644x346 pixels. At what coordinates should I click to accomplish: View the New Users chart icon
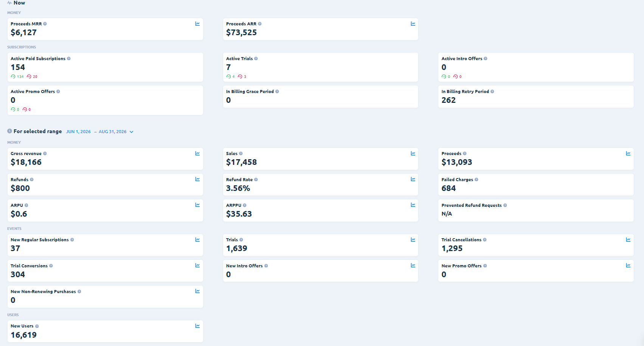(x=197, y=326)
